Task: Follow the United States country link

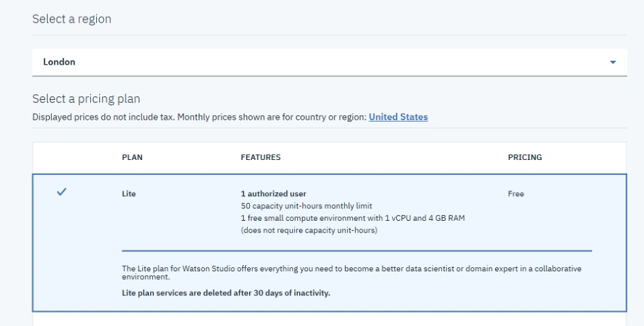Action: 398,117
